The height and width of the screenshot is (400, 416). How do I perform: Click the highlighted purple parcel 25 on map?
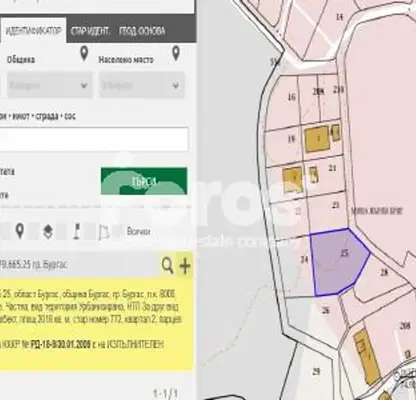coord(338,262)
